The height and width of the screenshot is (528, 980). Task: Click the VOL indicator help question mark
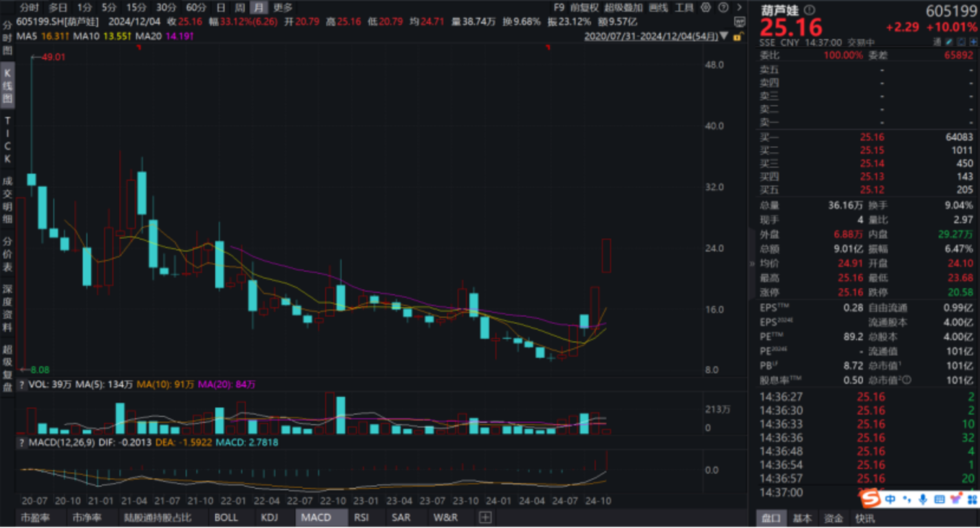click(22, 384)
